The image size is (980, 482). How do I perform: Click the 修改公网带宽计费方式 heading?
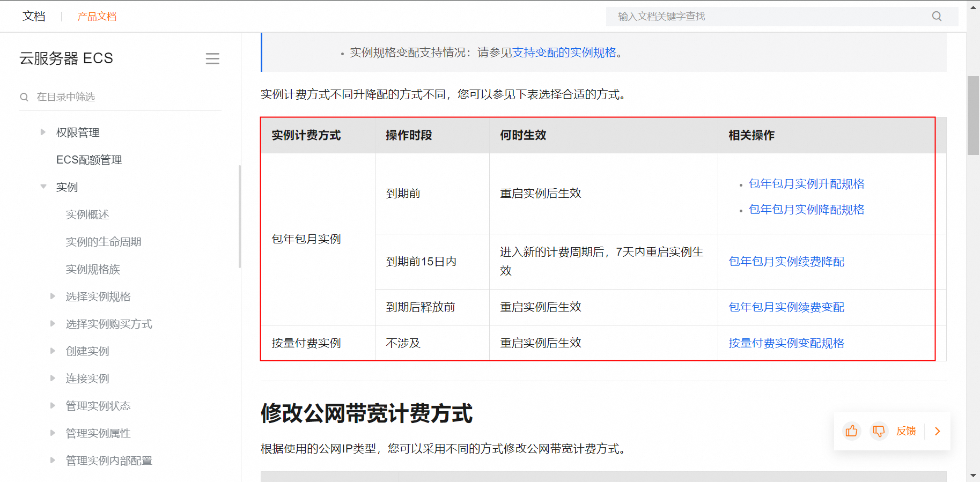[x=367, y=414]
